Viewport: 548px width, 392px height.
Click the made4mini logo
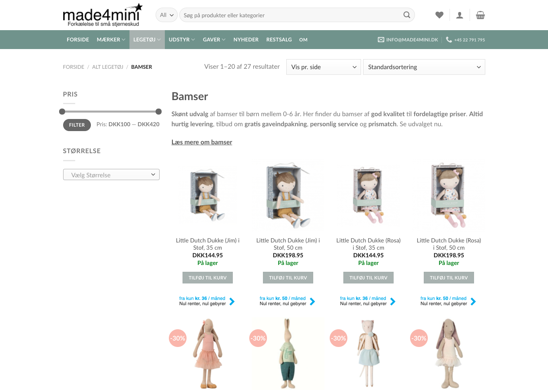tap(103, 15)
